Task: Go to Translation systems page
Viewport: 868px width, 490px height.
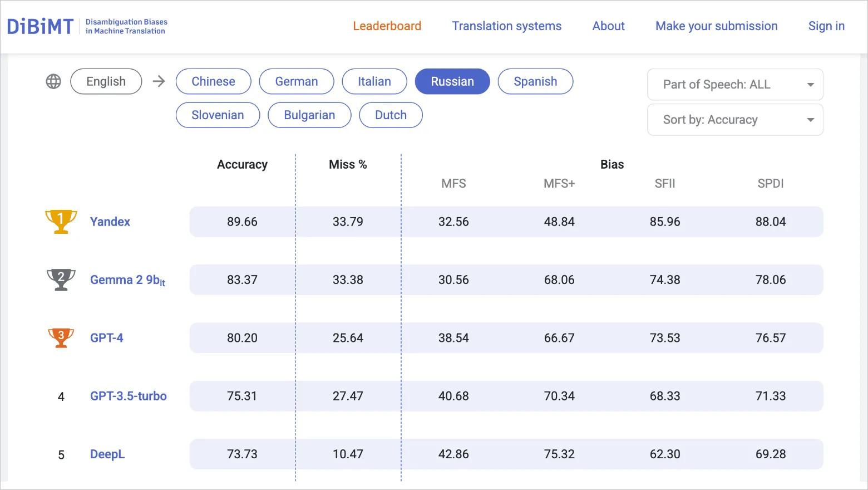Action: pyautogui.click(x=506, y=26)
